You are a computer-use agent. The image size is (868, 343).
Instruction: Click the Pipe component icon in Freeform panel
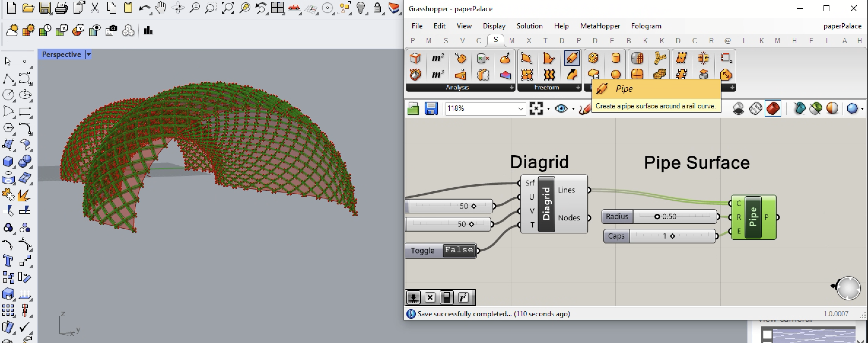click(x=572, y=58)
